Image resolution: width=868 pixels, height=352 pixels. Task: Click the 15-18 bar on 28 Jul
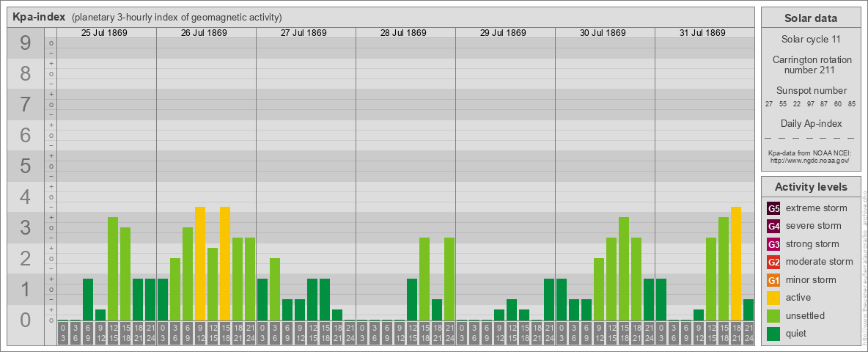click(424, 279)
